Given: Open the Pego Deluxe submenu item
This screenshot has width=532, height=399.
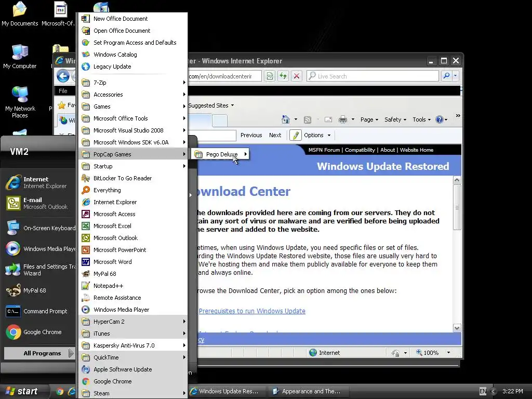Looking at the screenshot, I should [220, 154].
